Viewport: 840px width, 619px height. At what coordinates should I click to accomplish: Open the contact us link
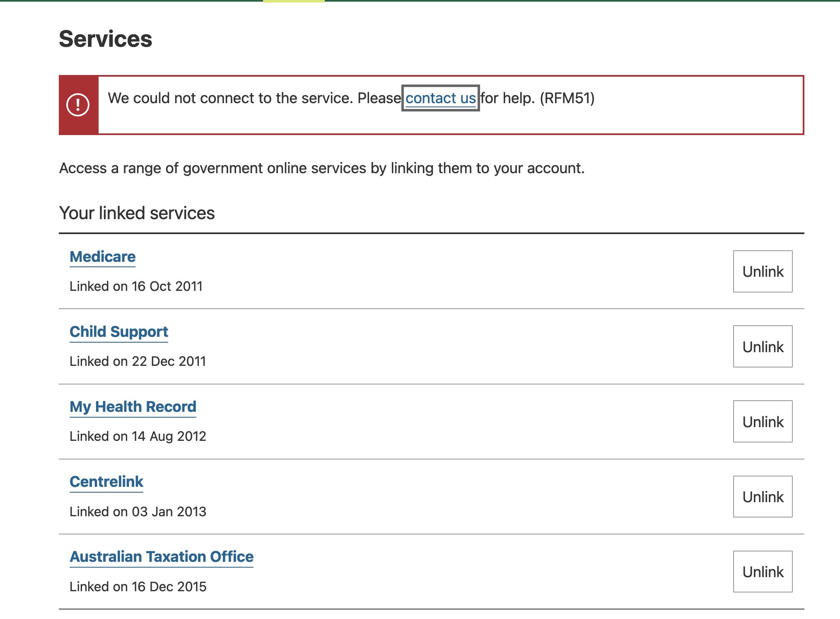point(440,98)
